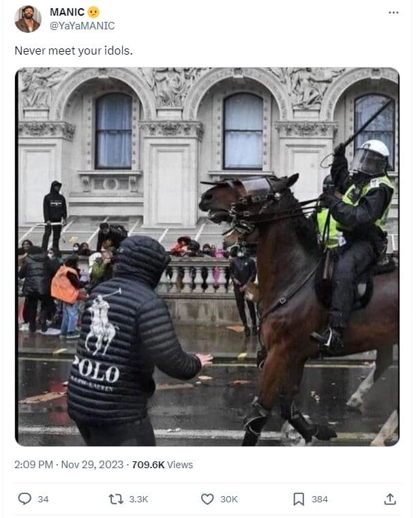
Task: Click the frowning emoji beside MANIC
Action: pyautogui.click(x=93, y=12)
